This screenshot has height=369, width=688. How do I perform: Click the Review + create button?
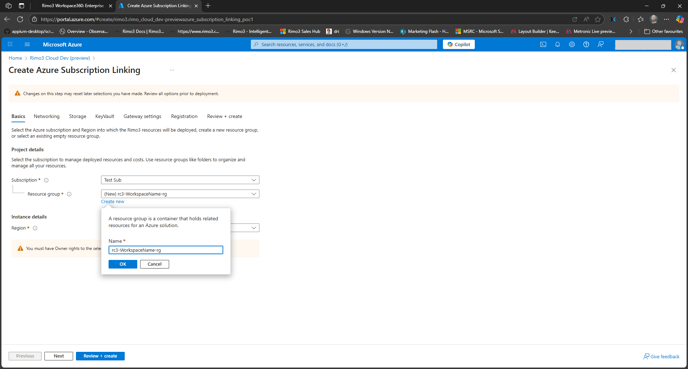pyautogui.click(x=100, y=356)
